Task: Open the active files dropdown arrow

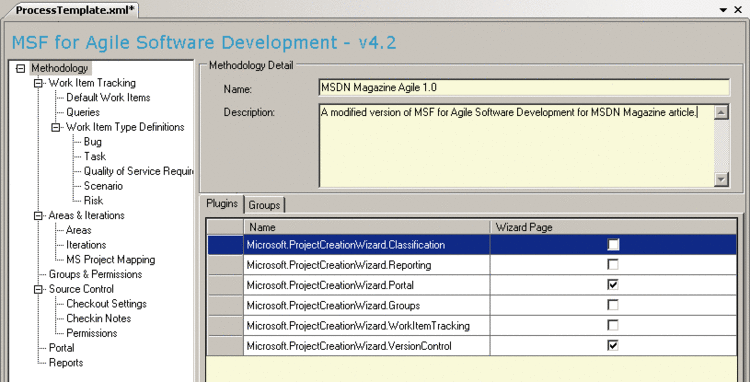Action: click(x=723, y=10)
